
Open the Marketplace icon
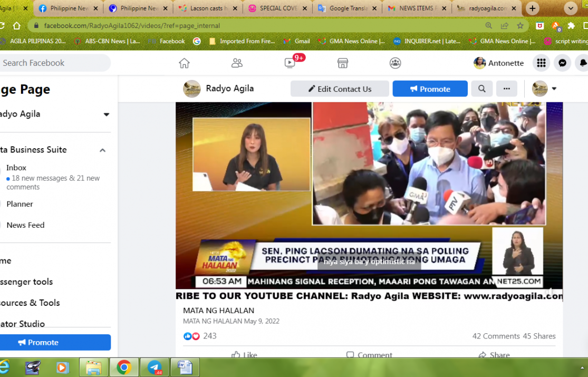(343, 63)
